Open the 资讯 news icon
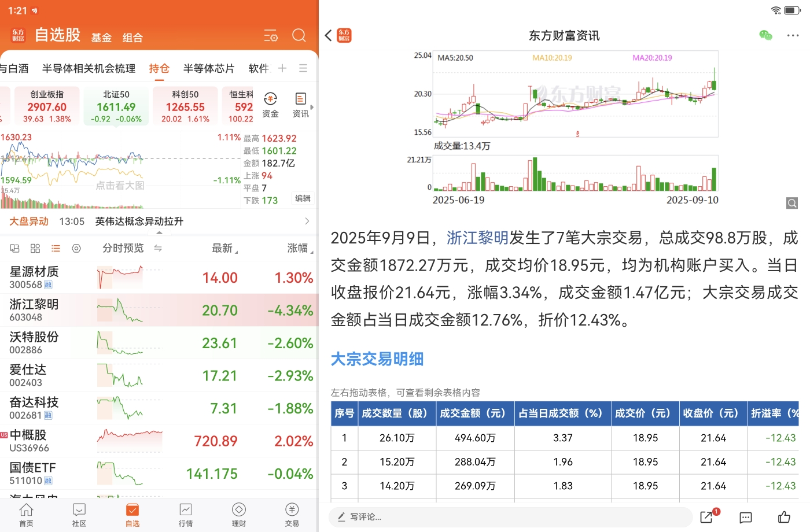The image size is (810, 532). pyautogui.click(x=300, y=105)
